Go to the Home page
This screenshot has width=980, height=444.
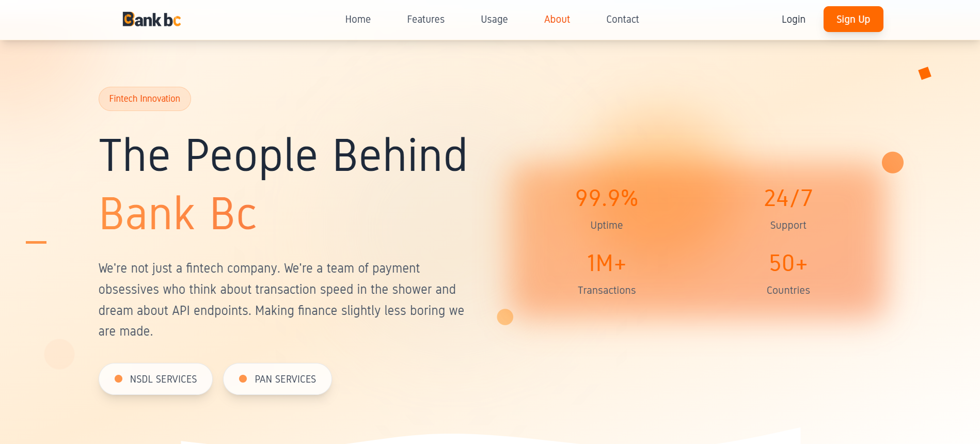(358, 20)
